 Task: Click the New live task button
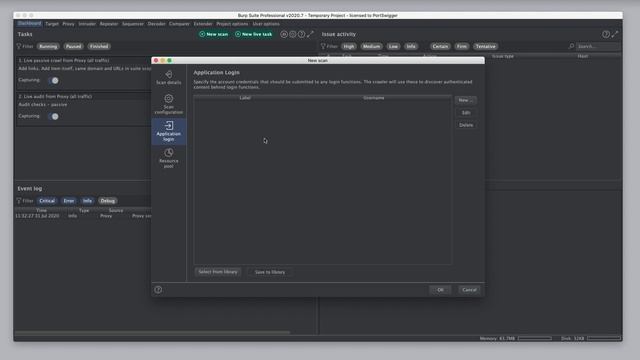click(x=253, y=34)
